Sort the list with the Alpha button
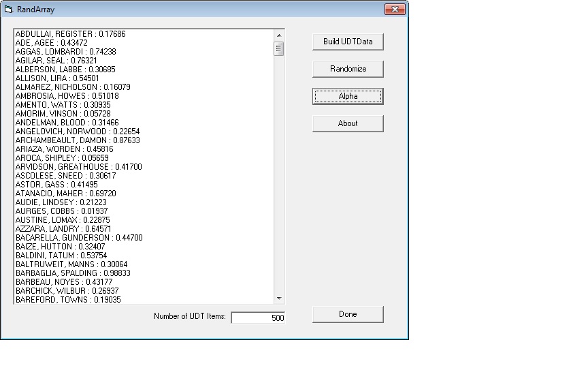Screen dimensions: 588x368 (x=348, y=96)
